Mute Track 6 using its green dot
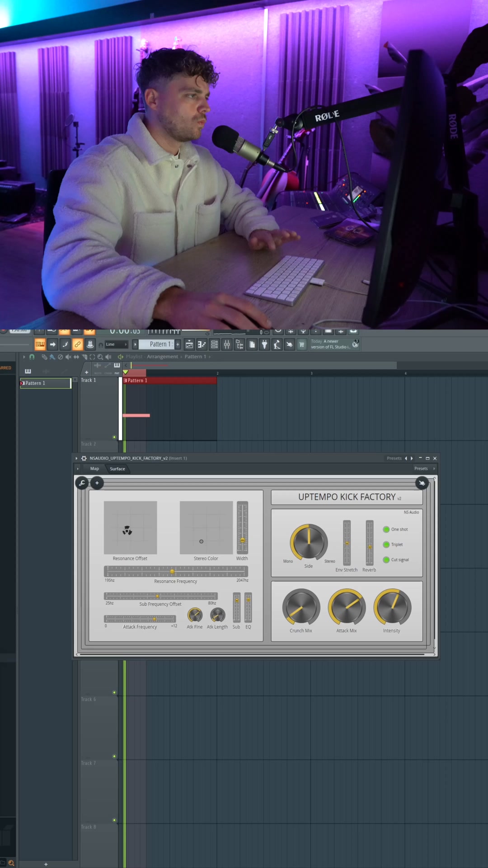The width and height of the screenshot is (488, 868). [114, 693]
